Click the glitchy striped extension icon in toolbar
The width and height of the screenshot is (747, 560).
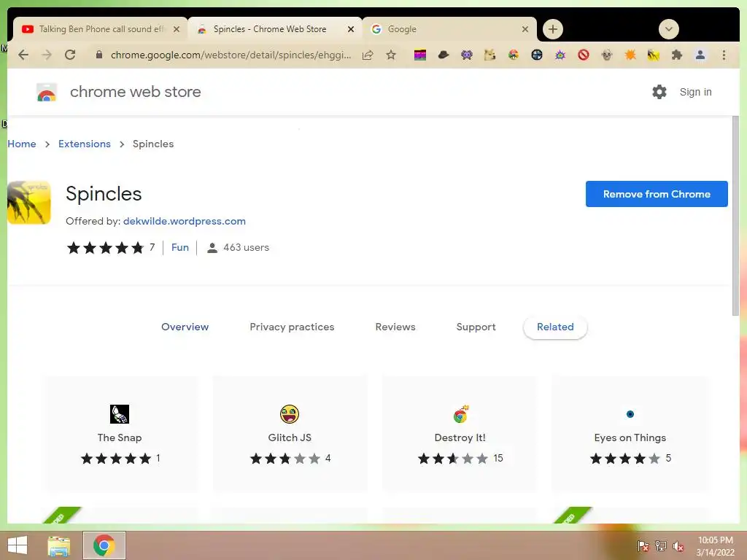(419, 55)
